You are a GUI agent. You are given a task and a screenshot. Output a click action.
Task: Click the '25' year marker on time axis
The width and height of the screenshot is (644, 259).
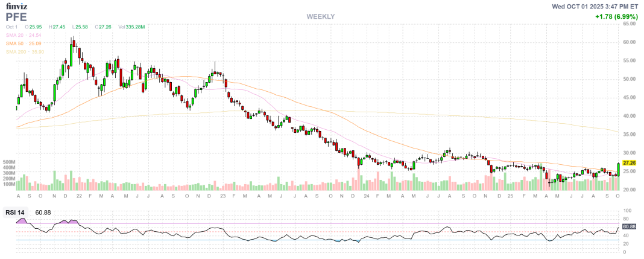click(x=510, y=196)
